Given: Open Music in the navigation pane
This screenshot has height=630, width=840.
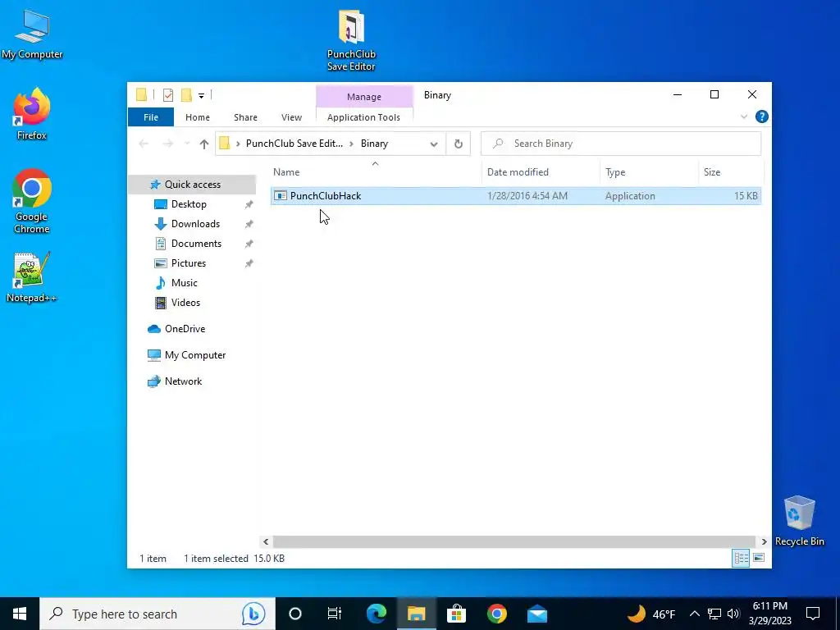Looking at the screenshot, I should (184, 283).
